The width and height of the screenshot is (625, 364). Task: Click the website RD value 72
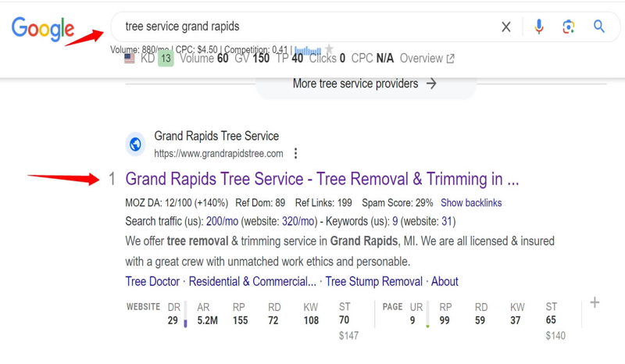coord(273,320)
